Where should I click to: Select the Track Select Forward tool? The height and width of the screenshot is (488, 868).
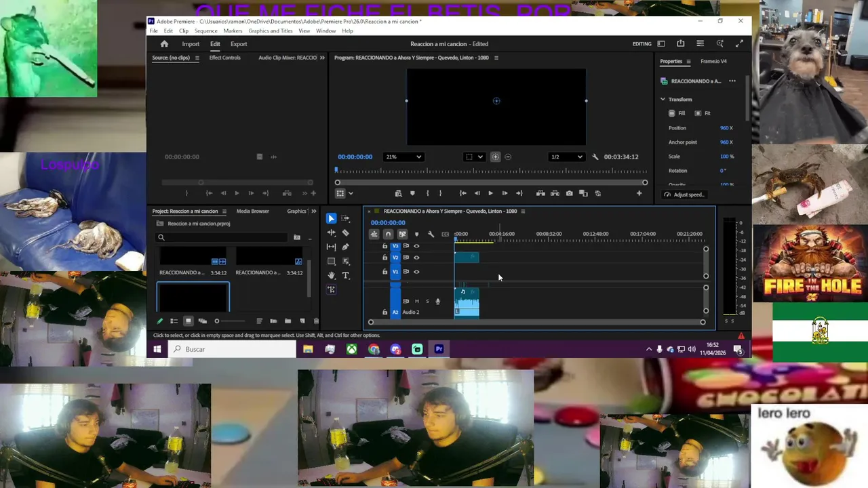(346, 218)
